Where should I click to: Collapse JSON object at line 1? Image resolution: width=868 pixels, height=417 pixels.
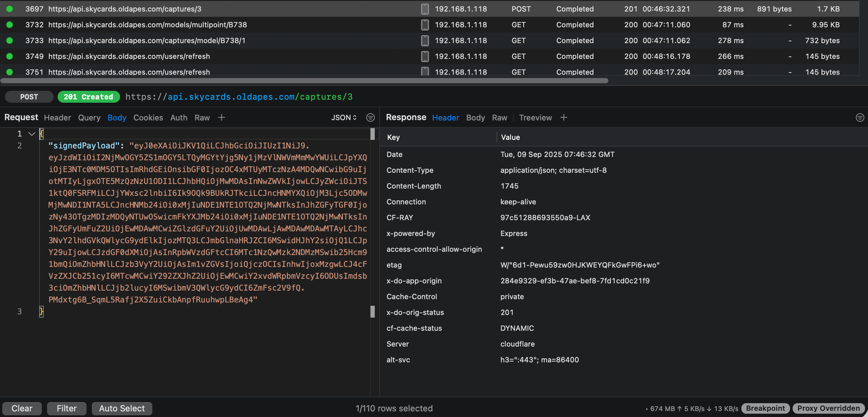(x=32, y=134)
